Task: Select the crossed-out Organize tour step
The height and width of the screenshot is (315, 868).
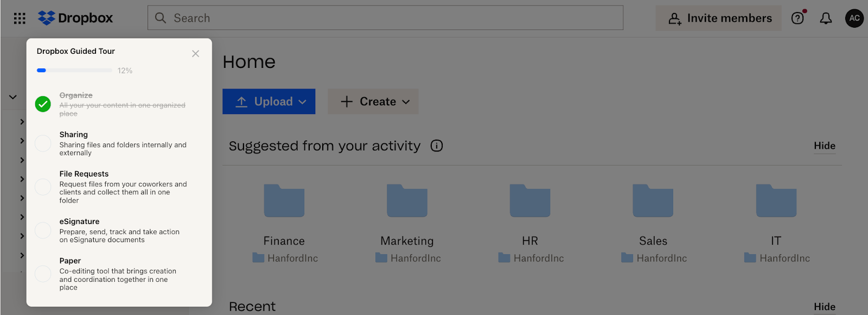Action: pyautogui.click(x=123, y=104)
